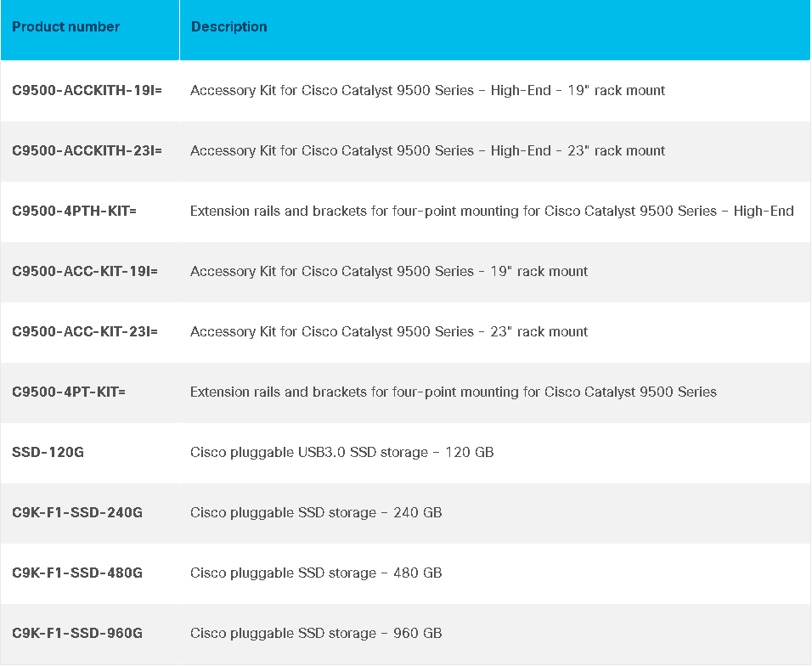This screenshot has width=812, height=666.
Task: Select product number C9500-ACC-KIT-19I=
Action: coord(85,271)
